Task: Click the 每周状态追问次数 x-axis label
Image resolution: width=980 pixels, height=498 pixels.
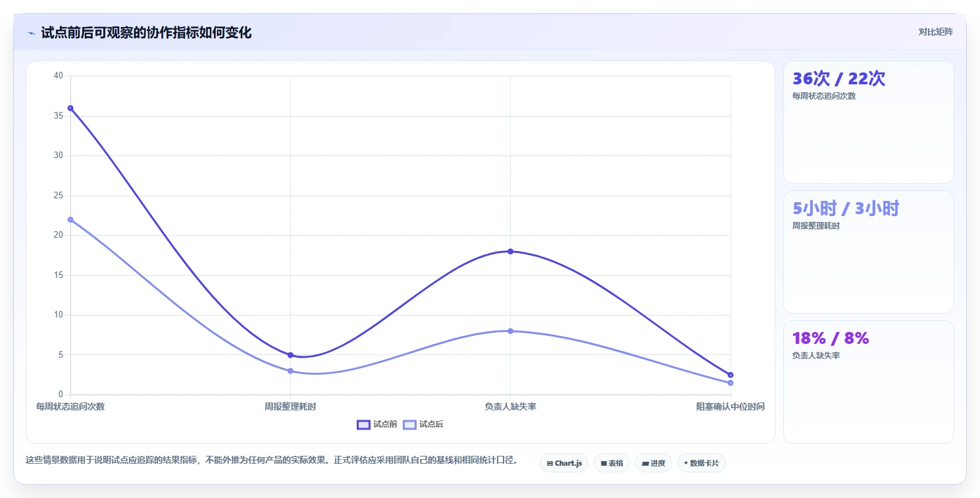Action: point(70,406)
